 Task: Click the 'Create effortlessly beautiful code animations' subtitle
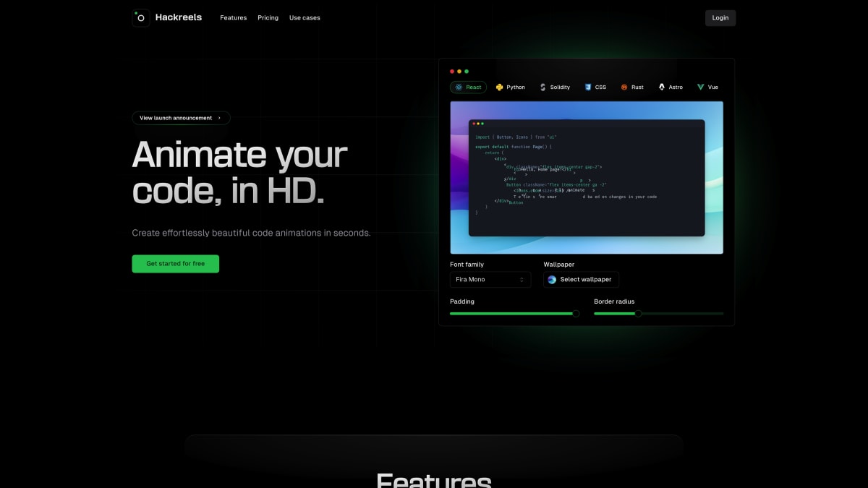coord(251,233)
